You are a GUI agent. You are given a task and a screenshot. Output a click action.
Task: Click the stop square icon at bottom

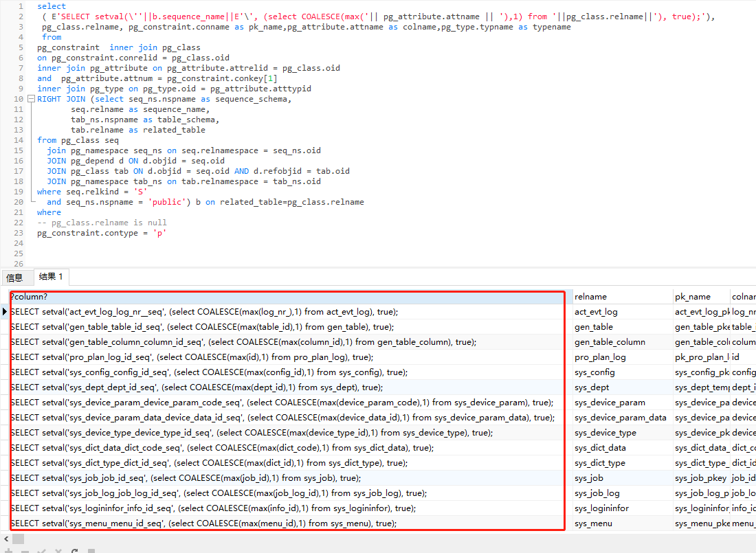pyautogui.click(x=91, y=551)
